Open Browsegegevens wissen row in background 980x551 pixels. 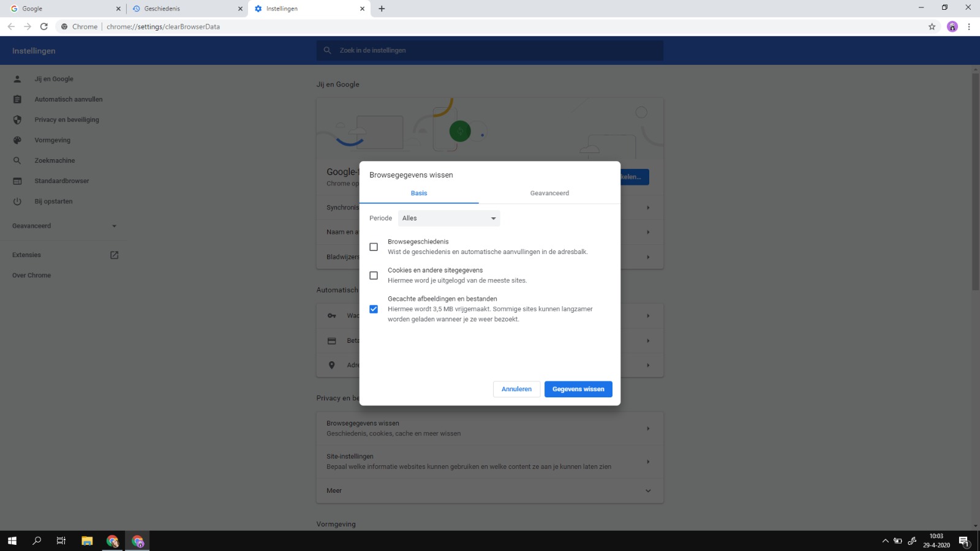pyautogui.click(x=490, y=429)
